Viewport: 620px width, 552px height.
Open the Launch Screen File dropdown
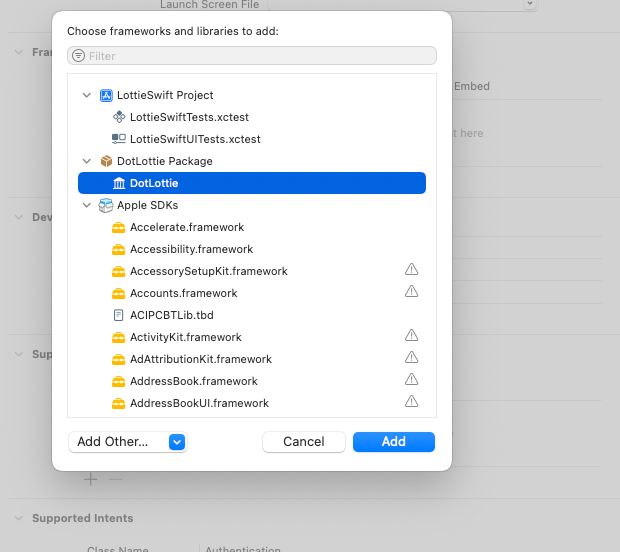click(x=530, y=4)
